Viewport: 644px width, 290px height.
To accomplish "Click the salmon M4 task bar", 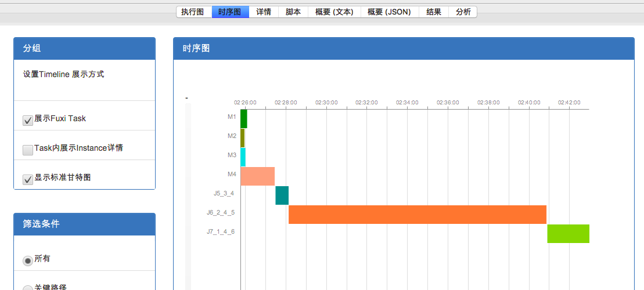I will tap(257, 176).
